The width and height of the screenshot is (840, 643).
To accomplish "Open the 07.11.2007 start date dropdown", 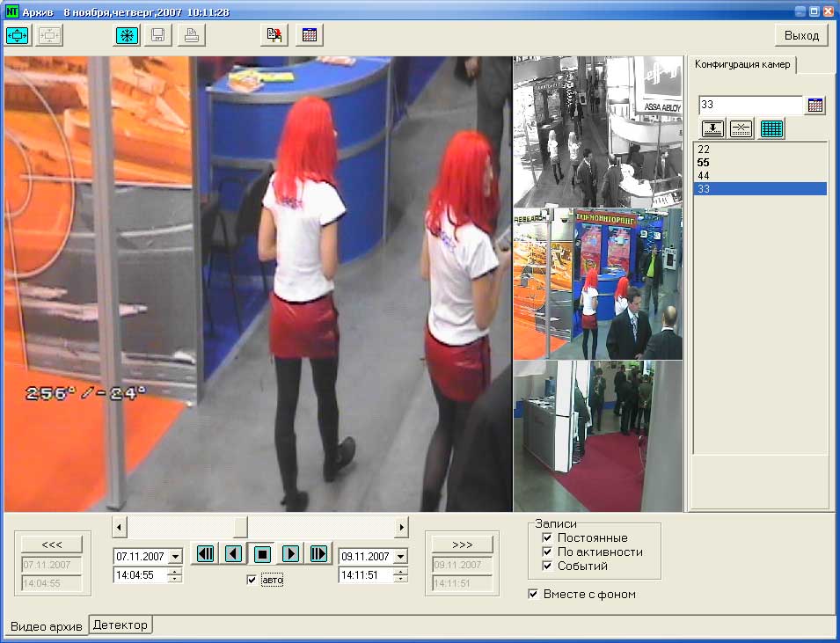I will [174, 557].
